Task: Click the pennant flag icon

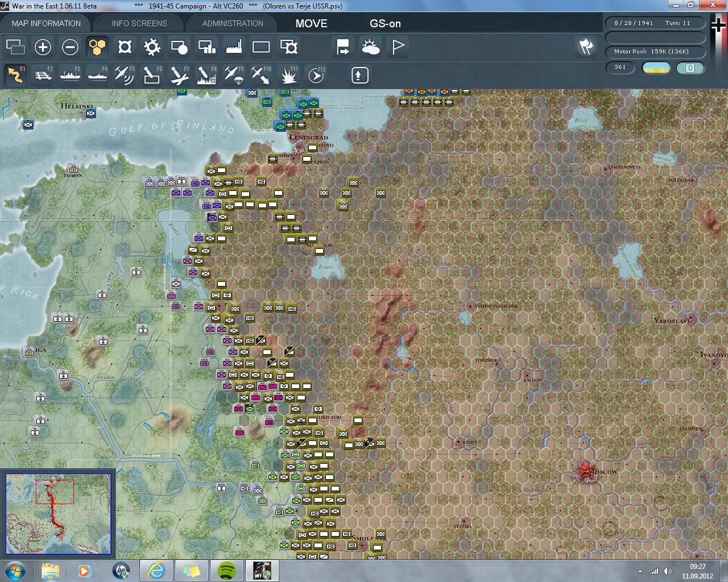Action: click(x=398, y=47)
